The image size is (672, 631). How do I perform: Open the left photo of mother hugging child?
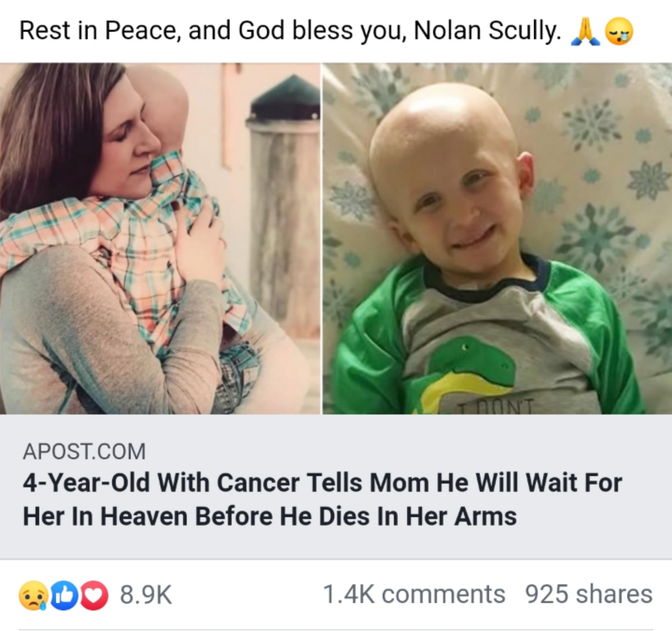[x=160, y=238]
